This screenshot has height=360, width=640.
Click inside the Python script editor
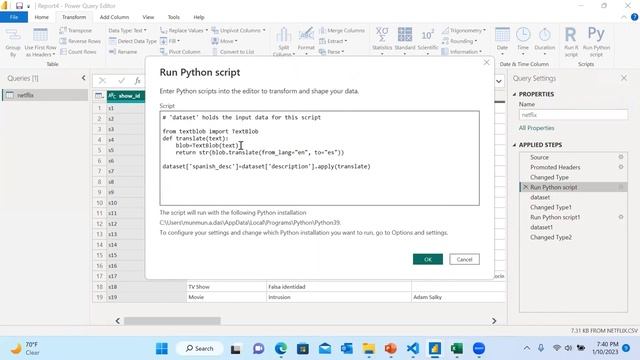[320, 158]
